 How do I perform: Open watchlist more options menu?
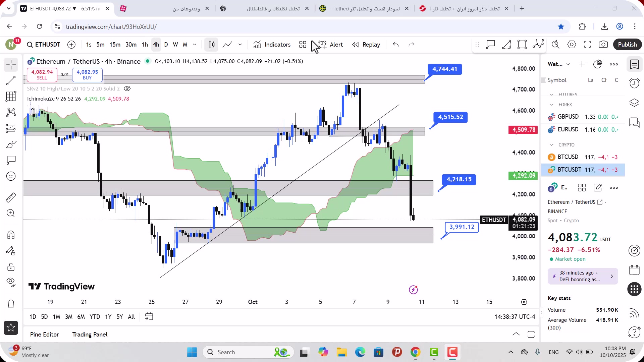pos(614,64)
